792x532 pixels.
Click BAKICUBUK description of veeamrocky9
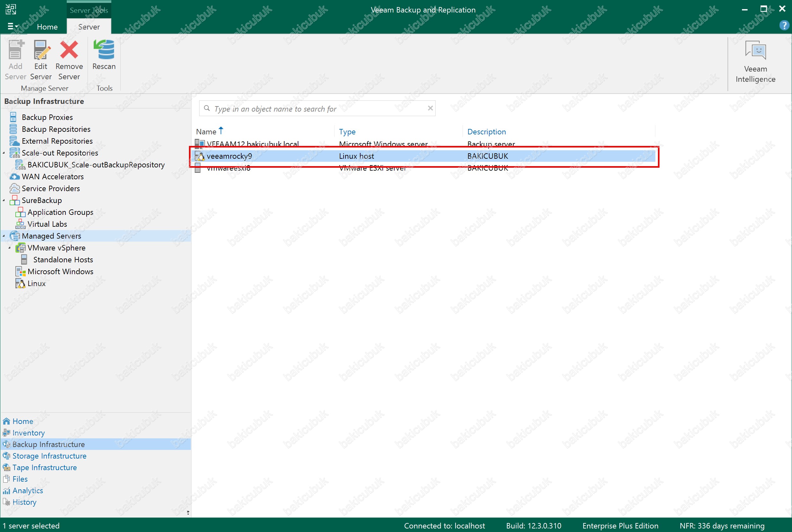pyautogui.click(x=488, y=156)
